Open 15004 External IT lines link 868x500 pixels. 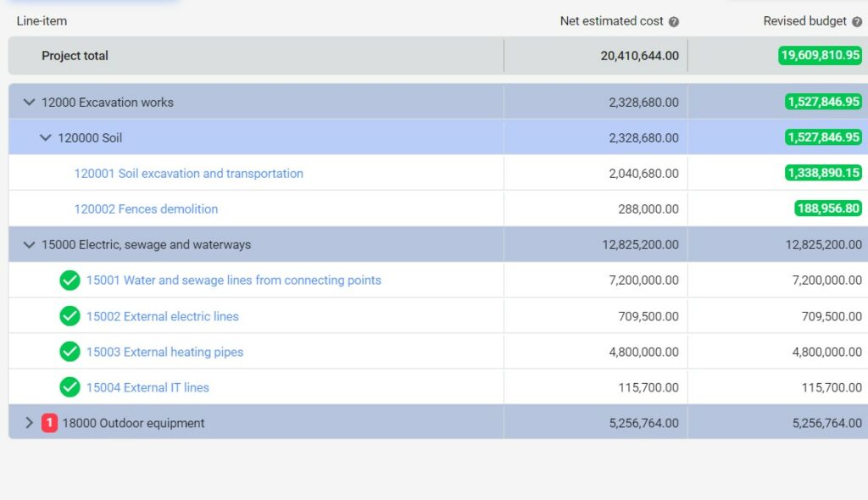(x=147, y=387)
